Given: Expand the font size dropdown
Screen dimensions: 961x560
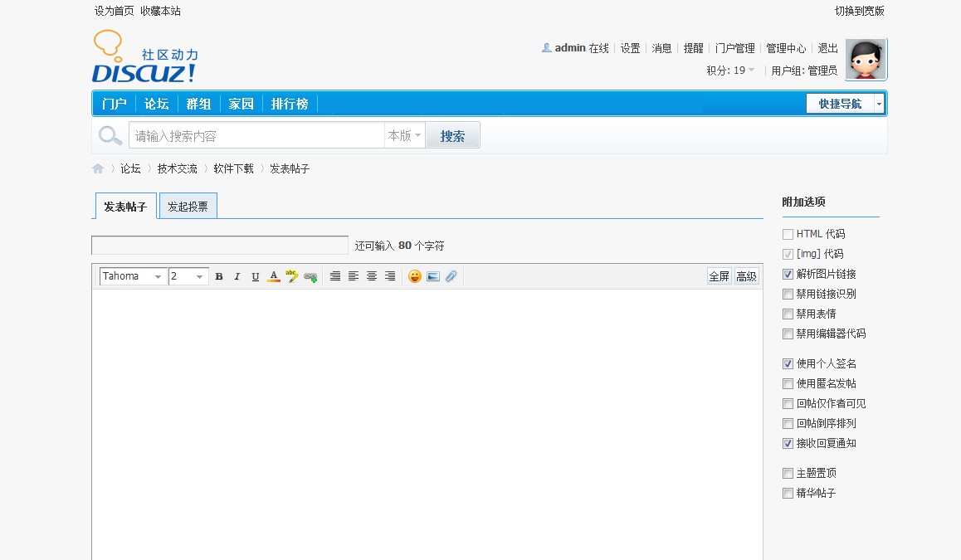Looking at the screenshot, I should pyautogui.click(x=188, y=276).
